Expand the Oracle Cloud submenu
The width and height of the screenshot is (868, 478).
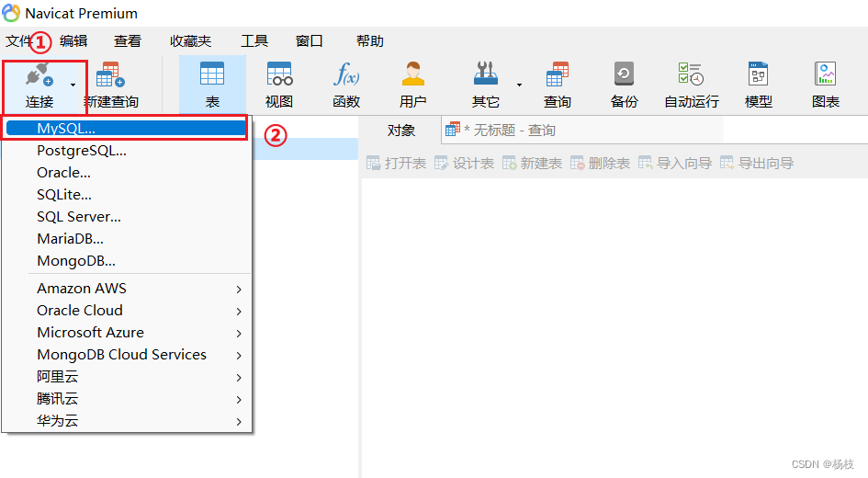click(x=126, y=311)
